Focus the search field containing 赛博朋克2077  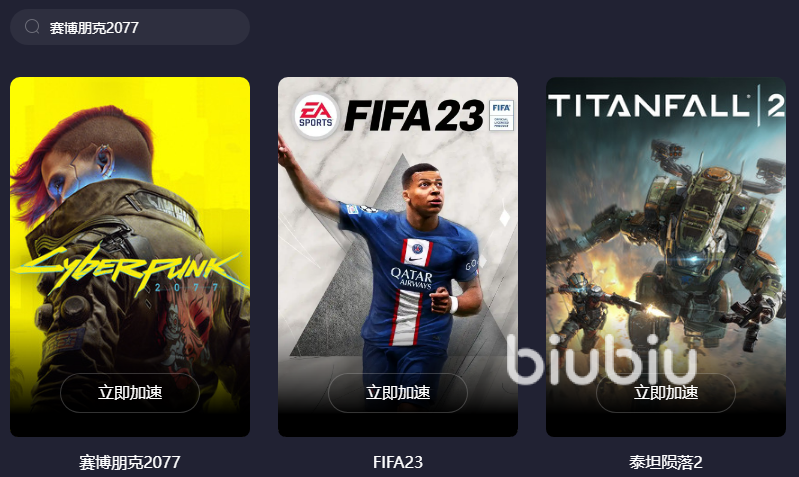pos(129,27)
